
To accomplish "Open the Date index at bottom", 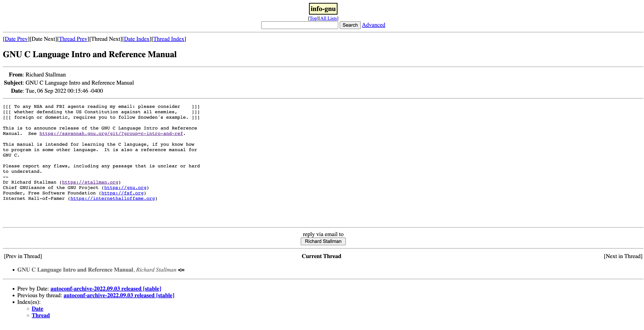I will coord(38,309).
